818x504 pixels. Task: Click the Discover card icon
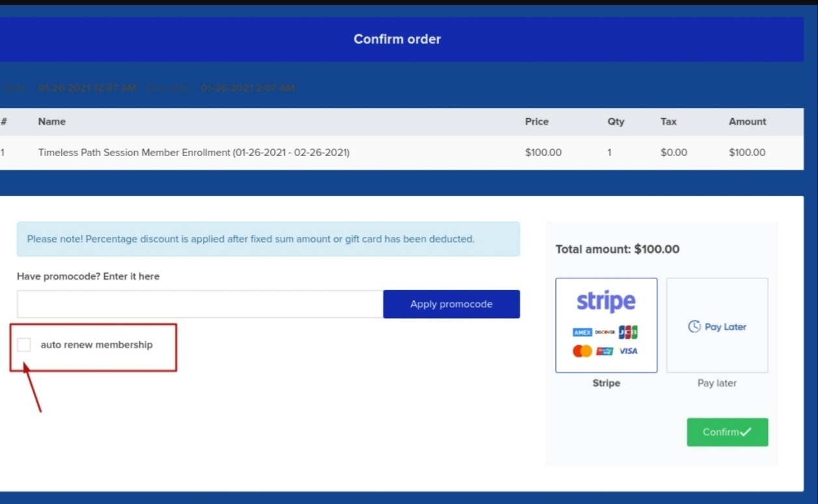[x=605, y=332]
